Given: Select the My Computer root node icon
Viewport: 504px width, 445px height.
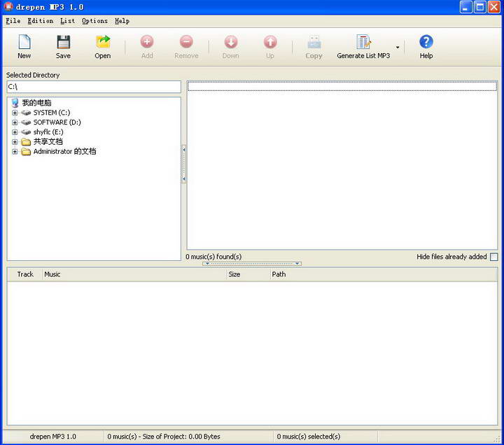Looking at the screenshot, I should [15, 103].
